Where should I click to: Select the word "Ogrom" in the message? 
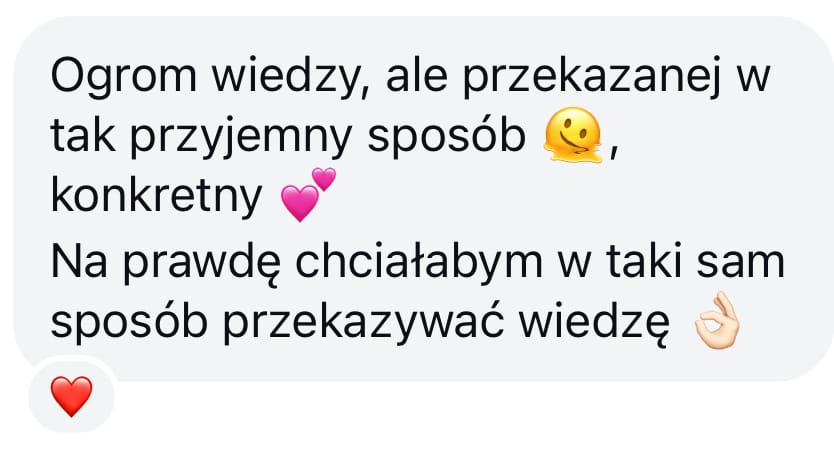124,77
